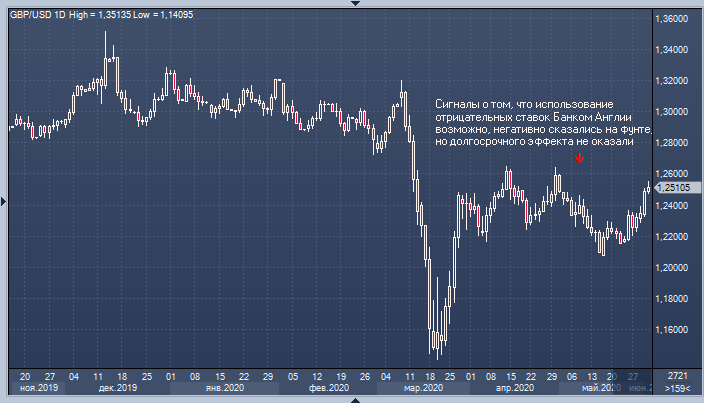Viewport: 704px width, 403px height.
Task: Select the Russian text annotation on chart
Action: pyautogui.click(x=544, y=123)
